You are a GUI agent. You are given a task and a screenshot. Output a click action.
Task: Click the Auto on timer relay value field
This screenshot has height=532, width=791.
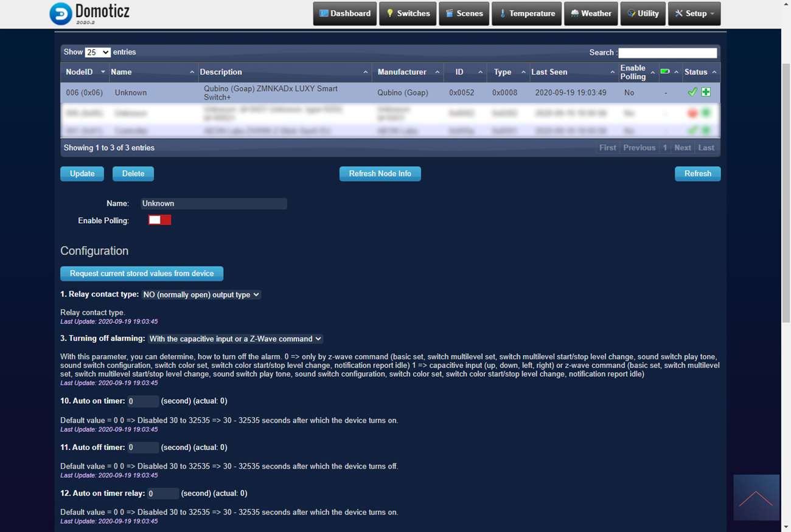tap(163, 494)
